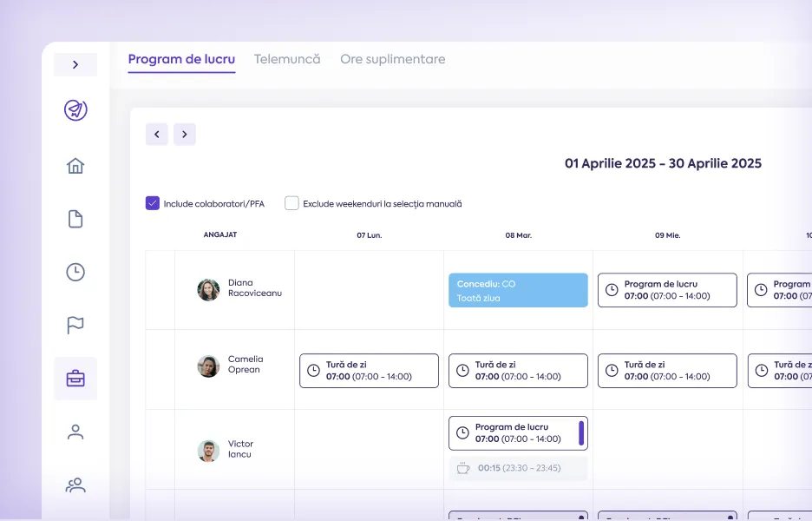Enable Exclude weekenduri la selecția manuală
Image resolution: width=812 pixels, height=521 pixels.
(x=291, y=203)
